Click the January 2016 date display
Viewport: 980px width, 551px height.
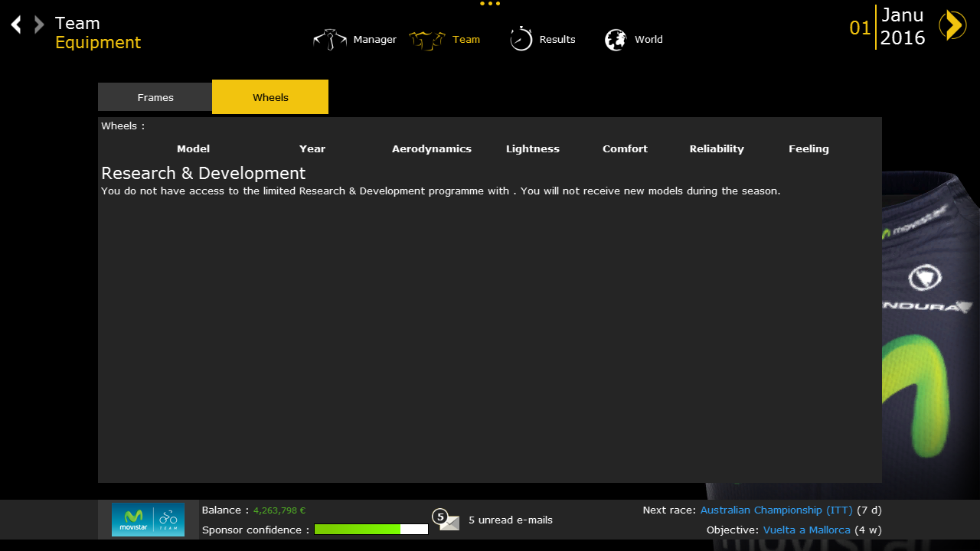click(902, 27)
